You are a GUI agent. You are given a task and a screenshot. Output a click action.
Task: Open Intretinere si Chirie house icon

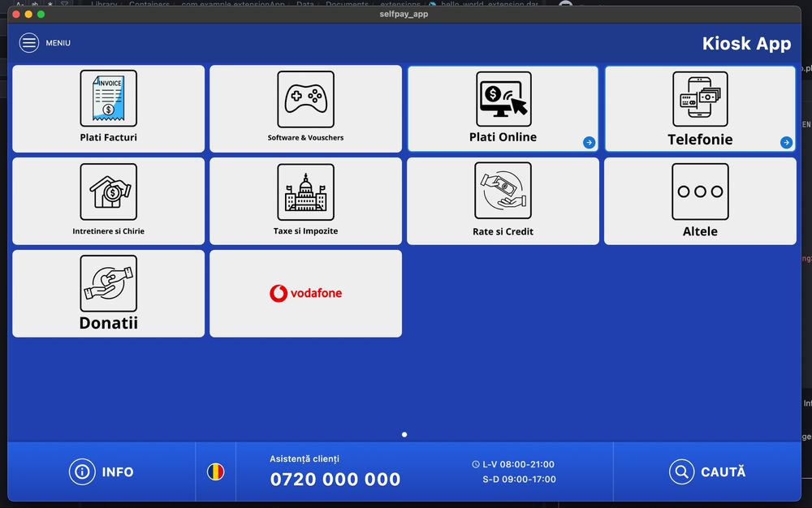pyautogui.click(x=109, y=192)
